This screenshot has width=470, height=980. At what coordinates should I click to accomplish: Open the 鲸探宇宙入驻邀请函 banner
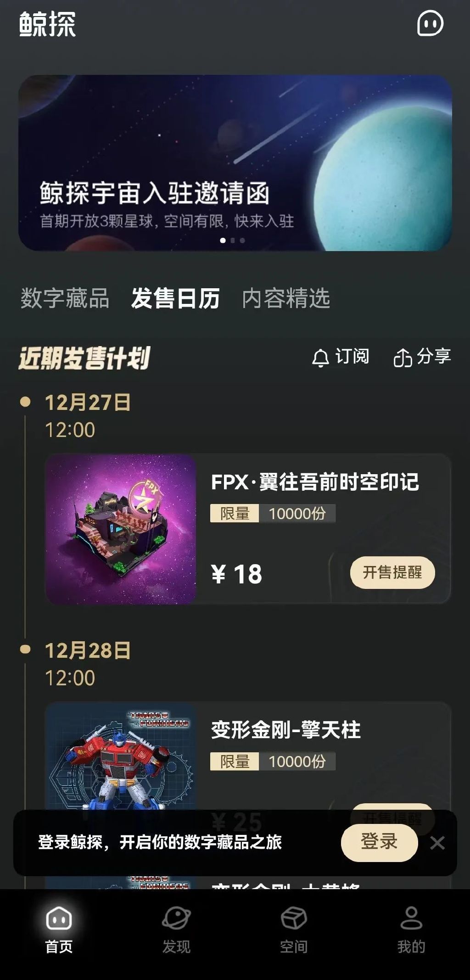tap(235, 163)
